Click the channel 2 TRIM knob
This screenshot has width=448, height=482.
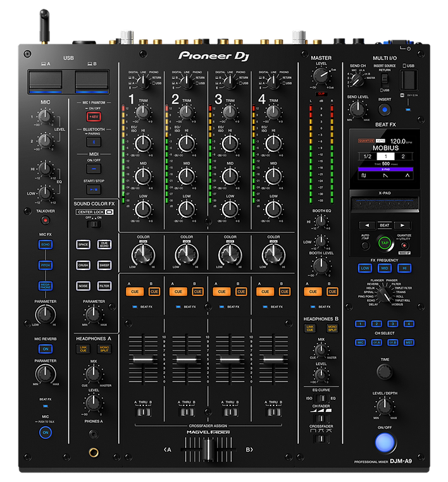pyautogui.click(x=186, y=112)
